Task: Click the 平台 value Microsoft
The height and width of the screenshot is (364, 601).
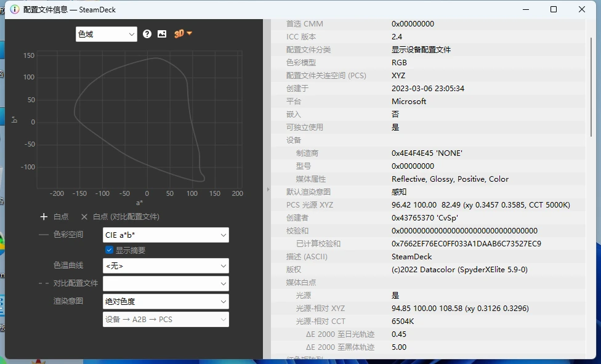Action: click(x=409, y=101)
